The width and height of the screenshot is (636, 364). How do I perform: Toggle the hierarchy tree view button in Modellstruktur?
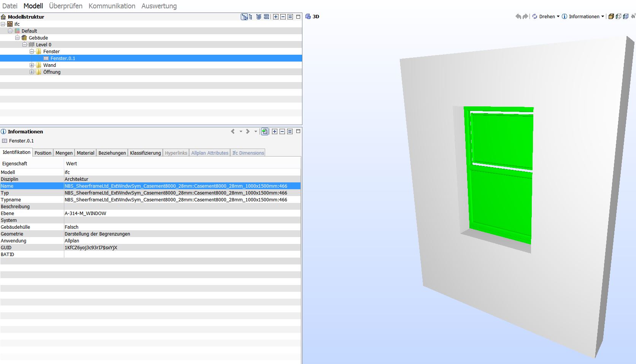coord(244,17)
